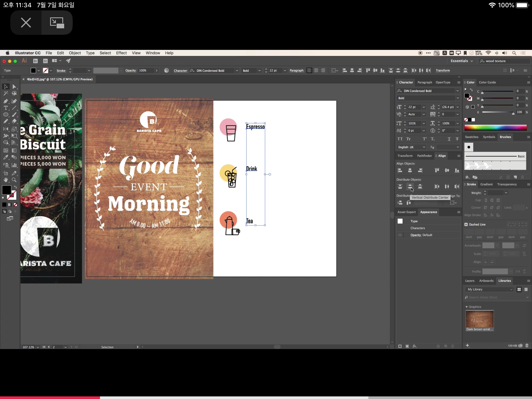The width and height of the screenshot is (532, 399).
Task: Click Horizontal Align Left in Align panel
Action: pos(400,170)
